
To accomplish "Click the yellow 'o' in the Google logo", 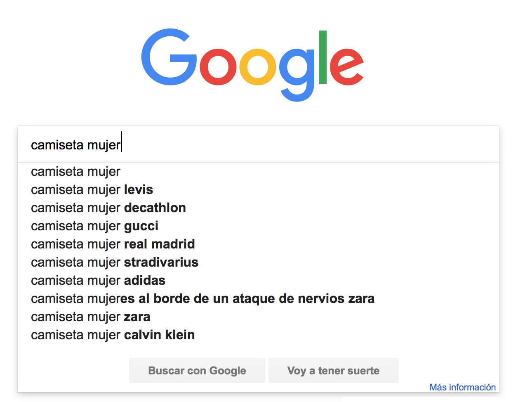I will tap(257, 66).
